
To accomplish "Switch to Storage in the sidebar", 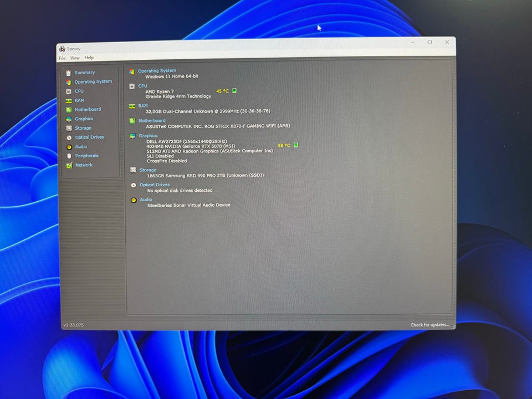I will click(x=83, y=128).
